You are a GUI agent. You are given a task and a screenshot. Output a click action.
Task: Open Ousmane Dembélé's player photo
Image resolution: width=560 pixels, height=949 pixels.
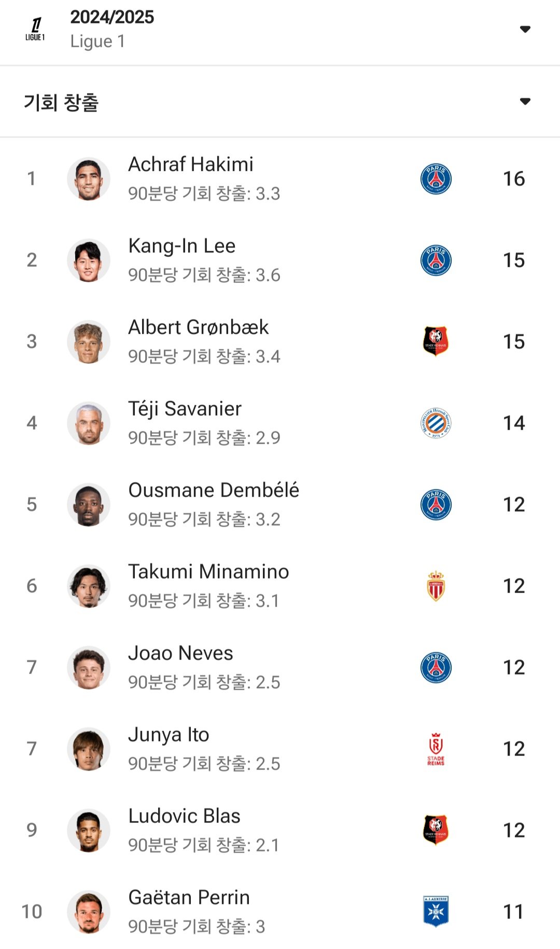coord(89,505)
